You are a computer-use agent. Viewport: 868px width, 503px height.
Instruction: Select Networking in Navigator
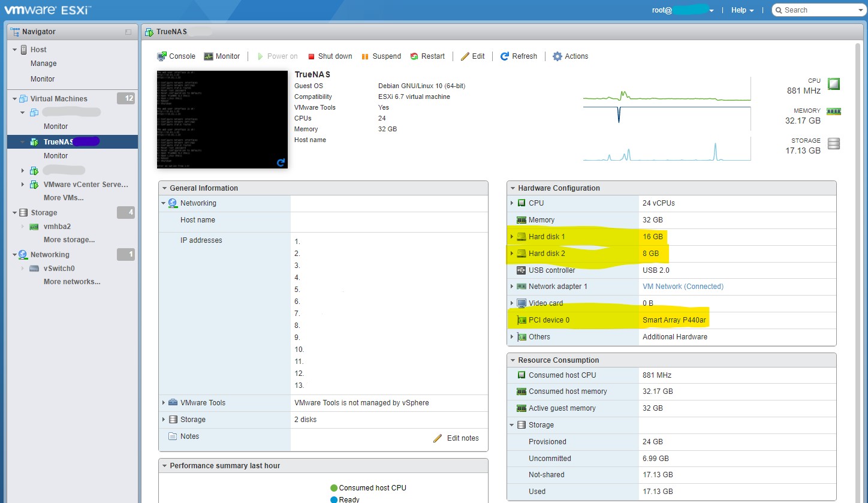(x=50, y=255)
